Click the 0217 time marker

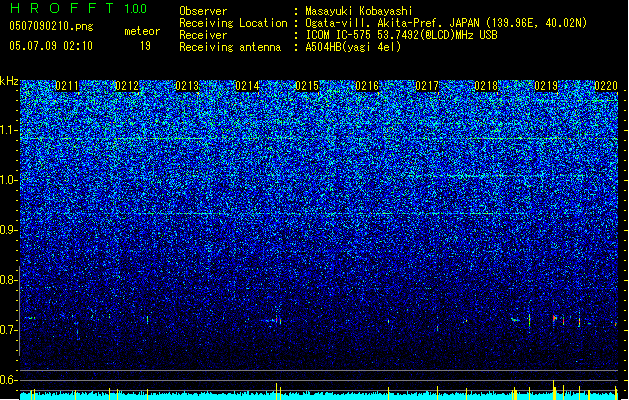coord(427,86)
